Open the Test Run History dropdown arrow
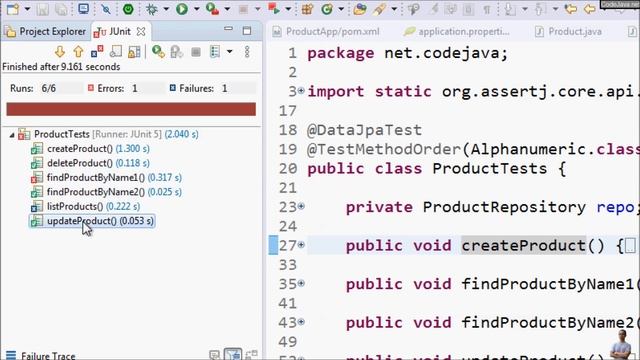The width and height of the screenshot is (640, 360). (x=230, y=52)
